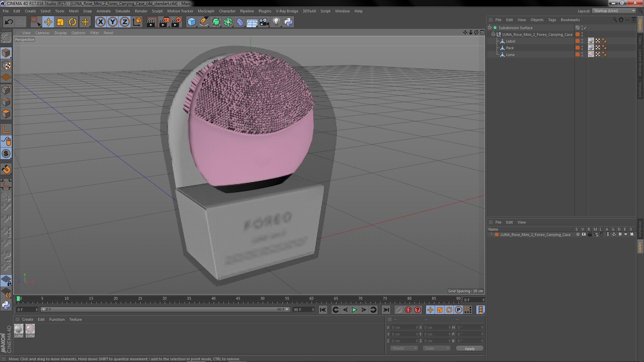644x362 pixels.
Task: Render to Picture Viewer
Action: (x=164, y=22)
